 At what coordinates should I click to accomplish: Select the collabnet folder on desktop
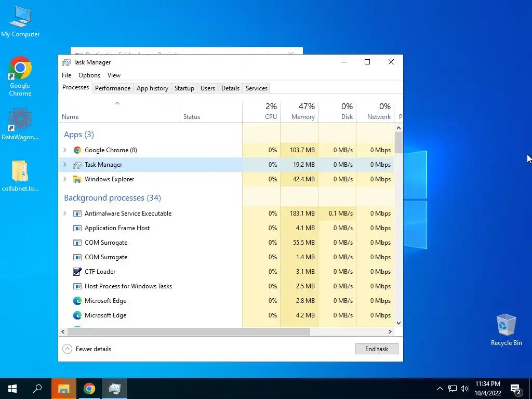pyautogui.click(x=20, y=176)
